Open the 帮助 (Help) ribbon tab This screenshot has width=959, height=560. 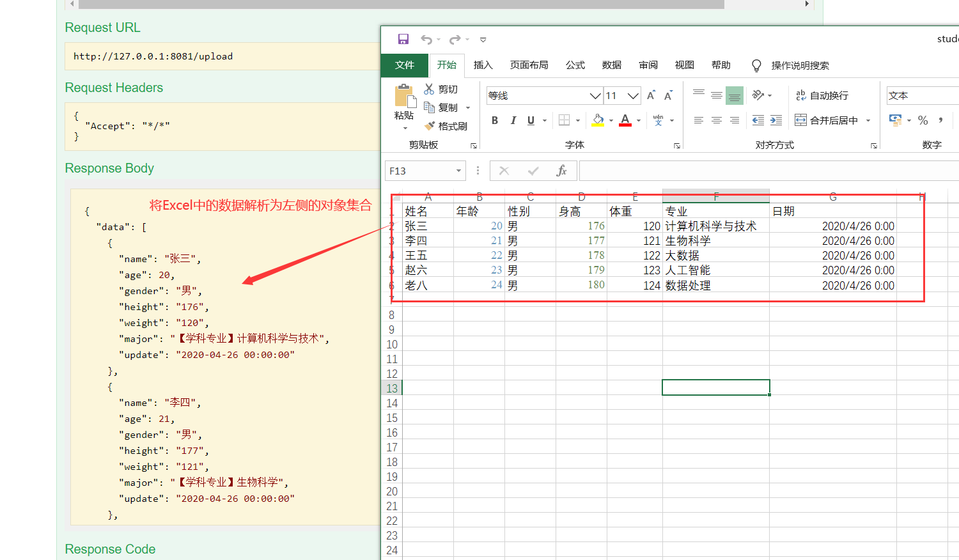721,65
